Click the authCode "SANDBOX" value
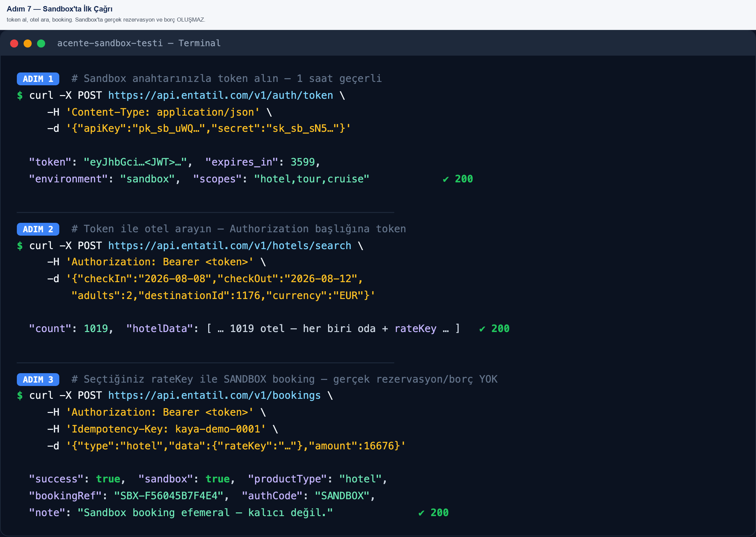The width and height of the screenshot is (756, 537). pos(342,496)
